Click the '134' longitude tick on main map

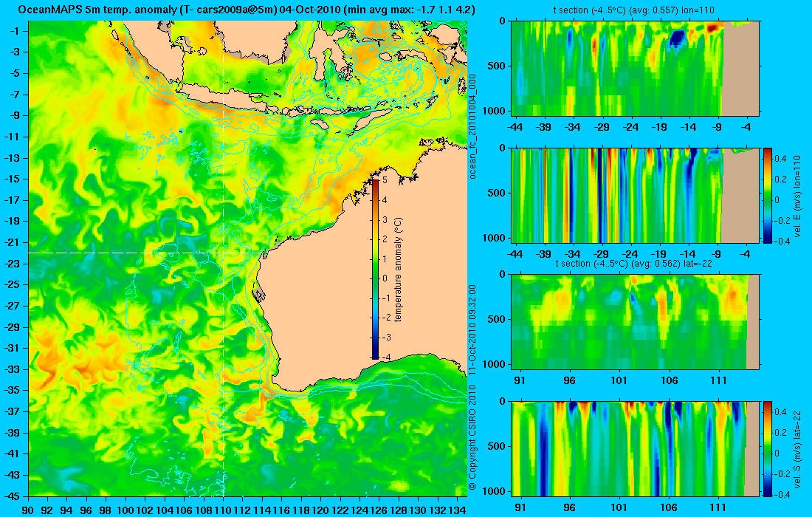click(457, 510)
